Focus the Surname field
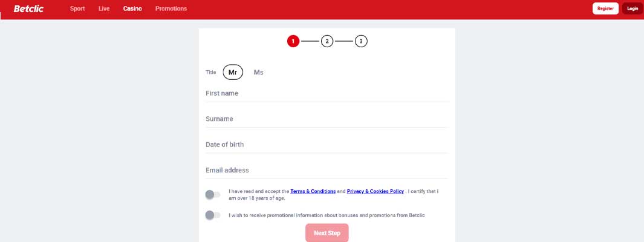The width and height of the screenshot is (644, 242). point(327,119)
